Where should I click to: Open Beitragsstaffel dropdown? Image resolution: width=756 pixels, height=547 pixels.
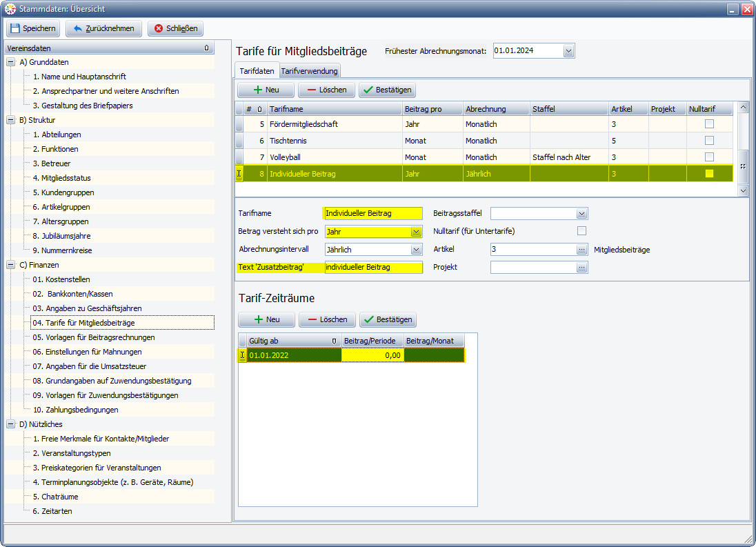click(x=582, y=214)
